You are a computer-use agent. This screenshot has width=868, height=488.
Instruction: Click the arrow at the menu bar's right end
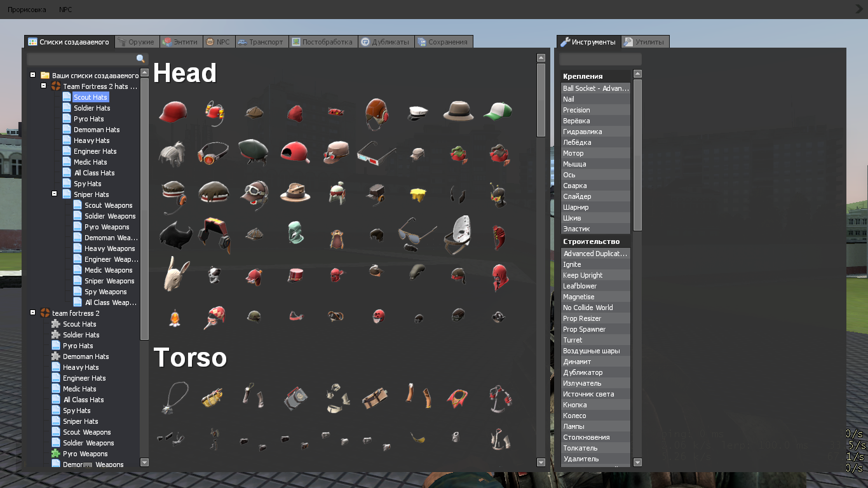click(859, 10)
